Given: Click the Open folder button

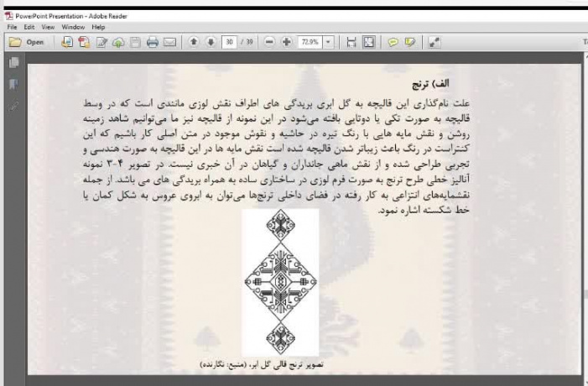Looking at the screenshot, I should coord(27,41).
